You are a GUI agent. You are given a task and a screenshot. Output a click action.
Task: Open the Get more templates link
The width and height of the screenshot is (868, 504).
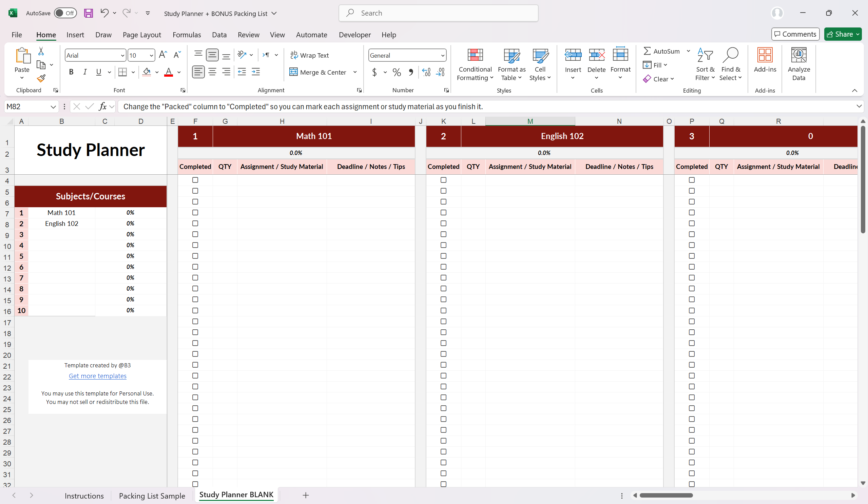[x=97, y=376]
